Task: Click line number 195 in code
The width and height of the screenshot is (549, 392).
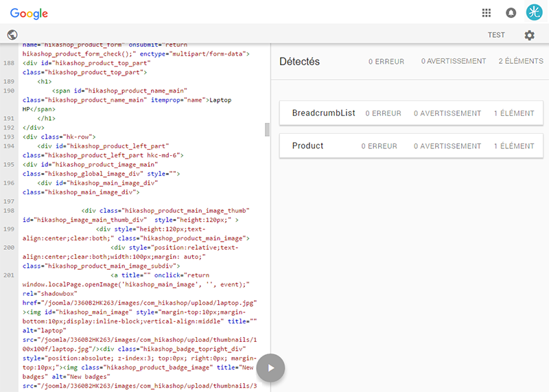Action: pyautogui.click(x=9, y=165)
